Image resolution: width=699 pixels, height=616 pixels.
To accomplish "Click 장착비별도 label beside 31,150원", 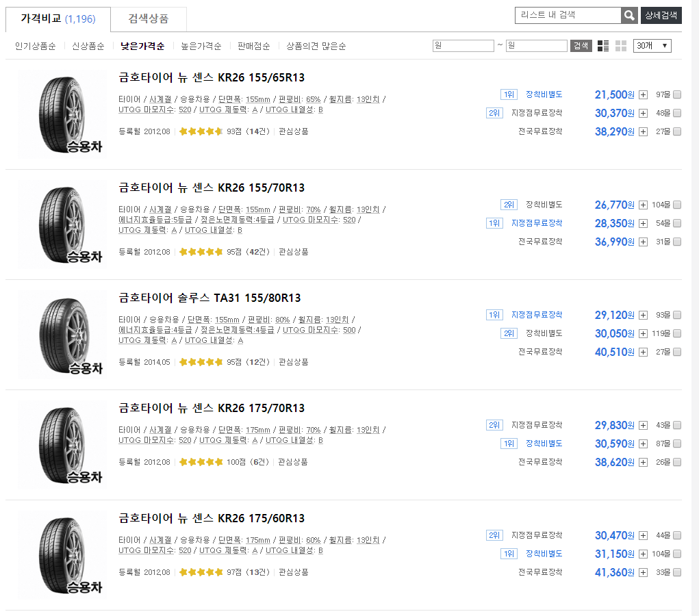I will click(544, 554).
